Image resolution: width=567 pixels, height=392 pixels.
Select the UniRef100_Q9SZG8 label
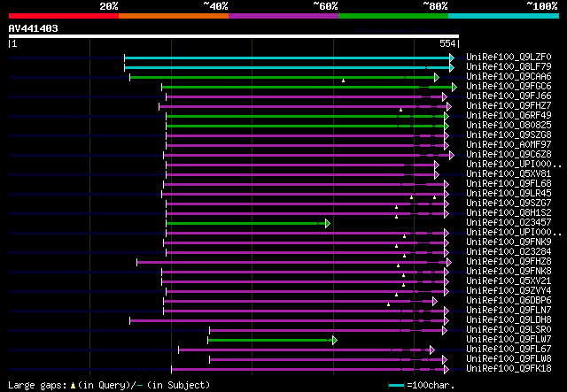(509, 135)
